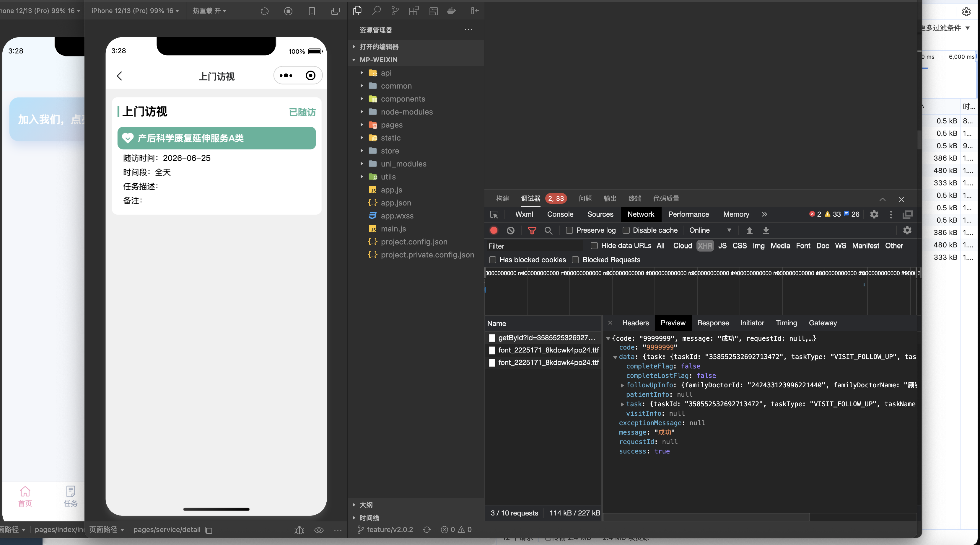Tap the back arrow in the mini program

119,76
